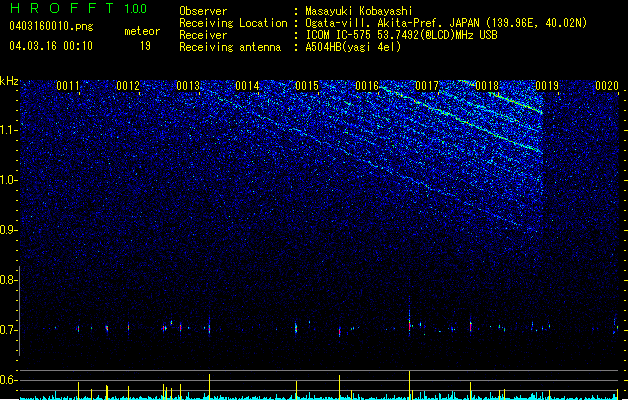Click the 0018 time marker
The image size is (629, 400).
pos(487,86)
